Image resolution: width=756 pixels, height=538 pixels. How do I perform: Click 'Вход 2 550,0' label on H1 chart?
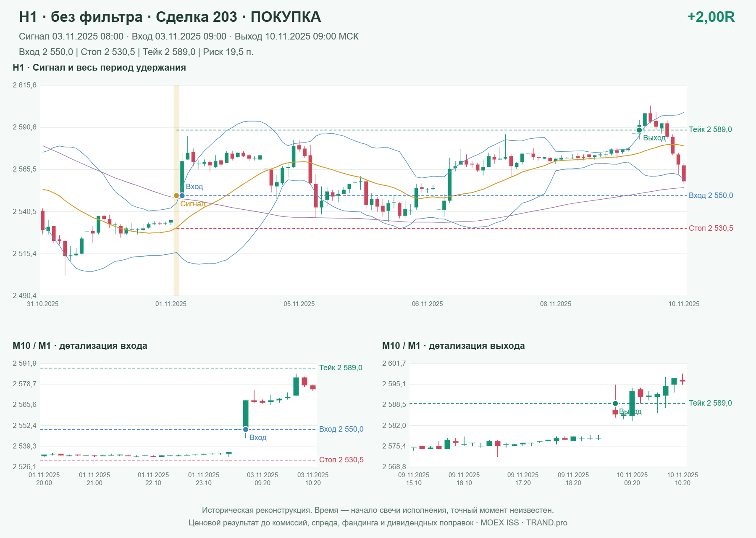tap(711, 195)
